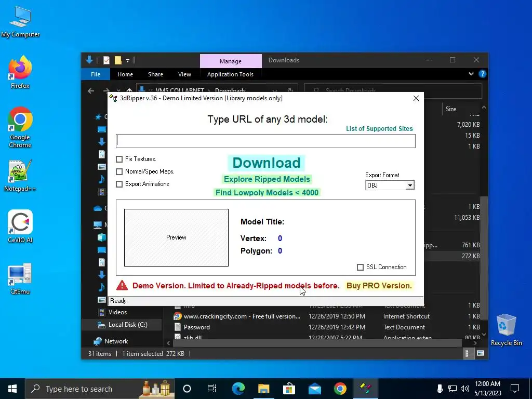Open QtEmu desktop shortcut
Screen dimensions: 532x399
click(x=20, y=278)
